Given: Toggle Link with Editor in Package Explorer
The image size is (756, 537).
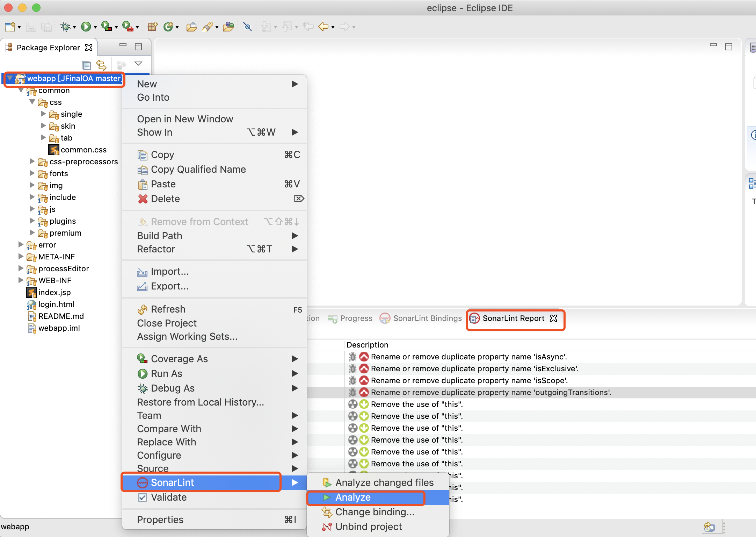Looking at the screenshot, I should [101, 65].
